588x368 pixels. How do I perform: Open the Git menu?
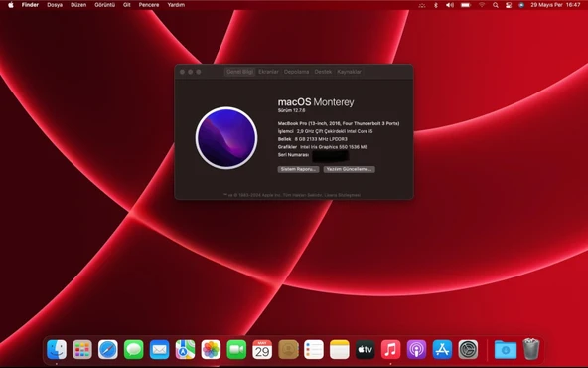pyautogui.click(x=127, y=5)
